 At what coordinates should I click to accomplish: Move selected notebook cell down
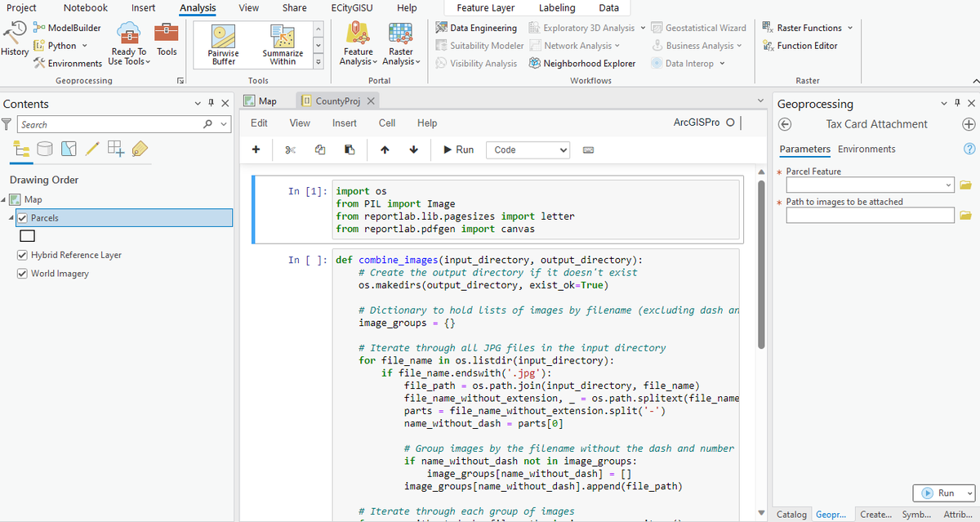click(414, 149)
